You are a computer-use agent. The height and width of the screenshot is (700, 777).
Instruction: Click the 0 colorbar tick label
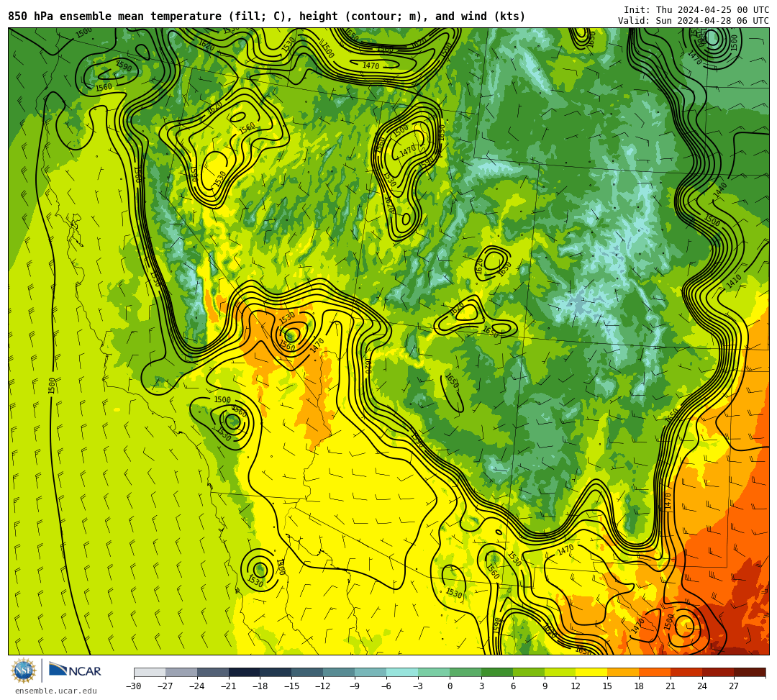[x=450, y=686]
